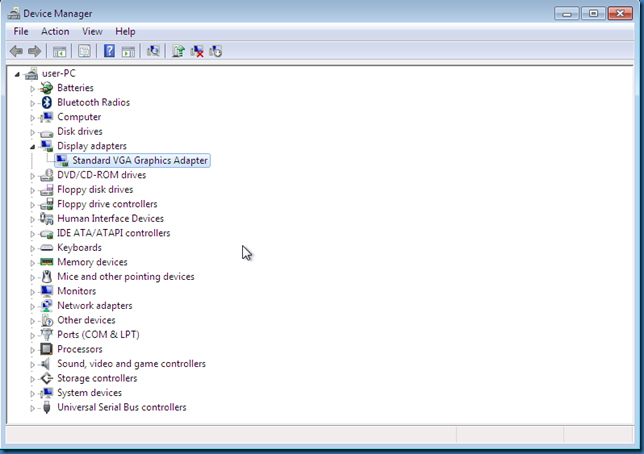Open the Help menu

click(x=125, y=32)
